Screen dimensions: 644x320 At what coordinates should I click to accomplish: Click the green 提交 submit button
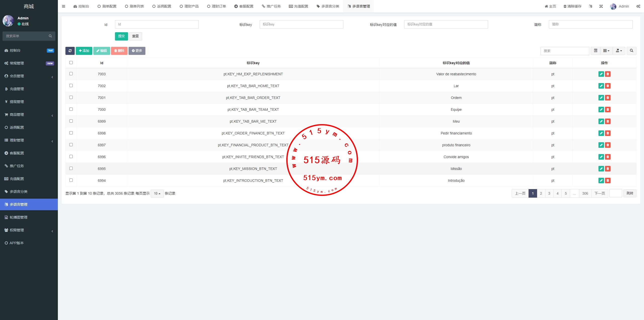(x=121, y=36)
